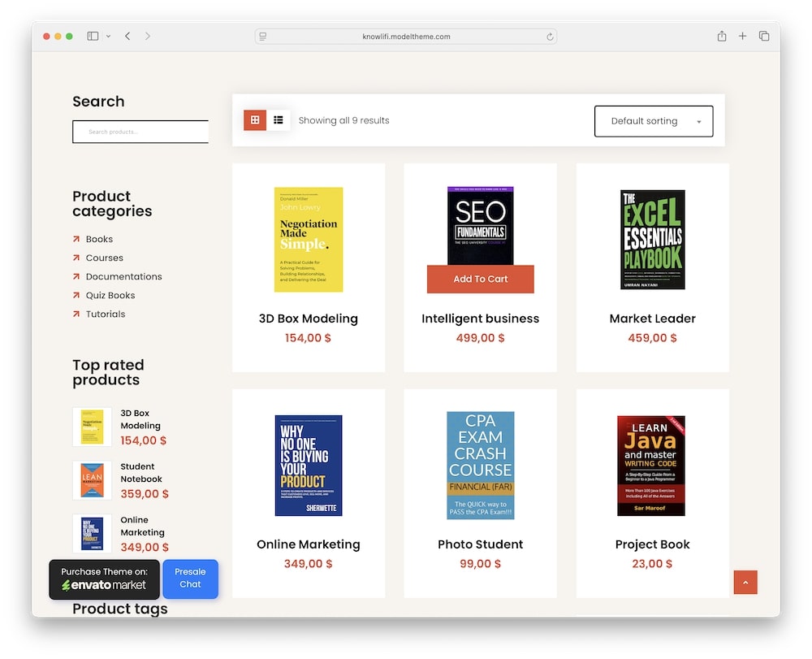Open Learn Java book cover
The height and width of the screenshot is (659, 812).
pyautogui.click(x=651, y=466)
